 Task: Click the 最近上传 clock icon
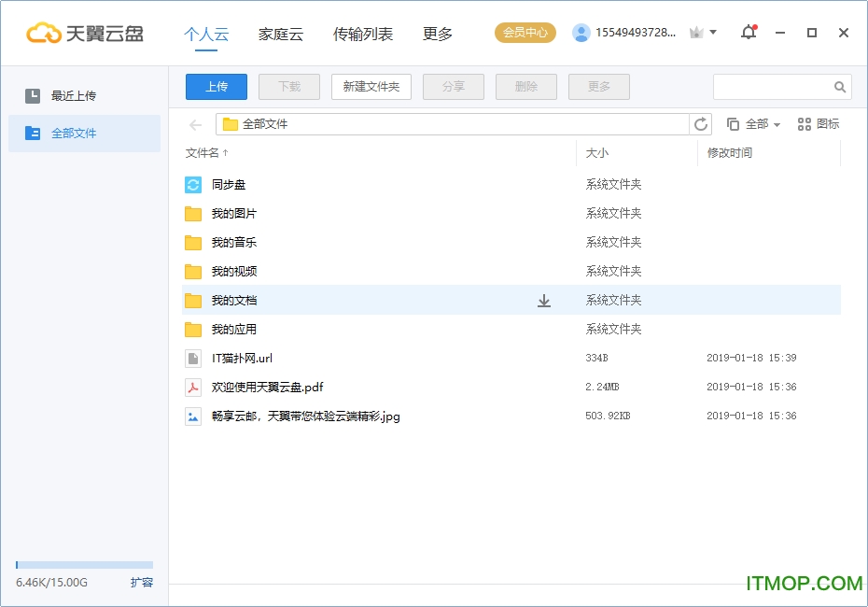tap(33, 96)
